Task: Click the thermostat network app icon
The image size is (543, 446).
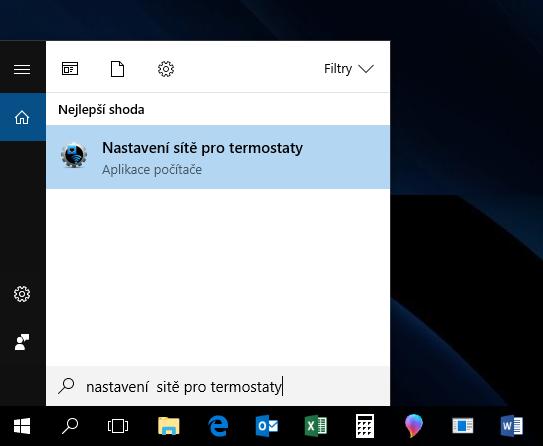Action: click(x=74, y=155)
